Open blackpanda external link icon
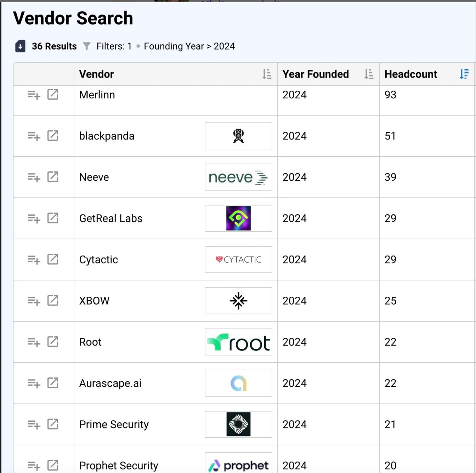476x473 pixels. pyautogui.click(x=53, y=136)
